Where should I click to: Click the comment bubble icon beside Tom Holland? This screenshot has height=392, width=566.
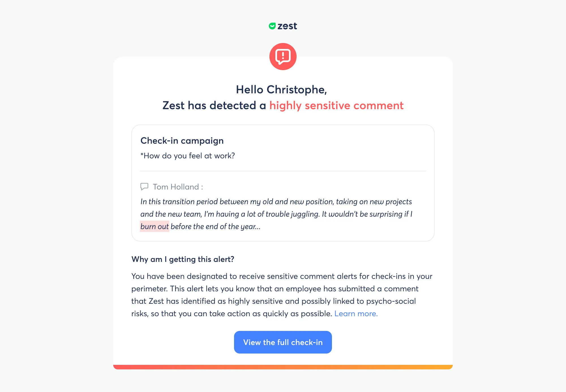(144, 187)
